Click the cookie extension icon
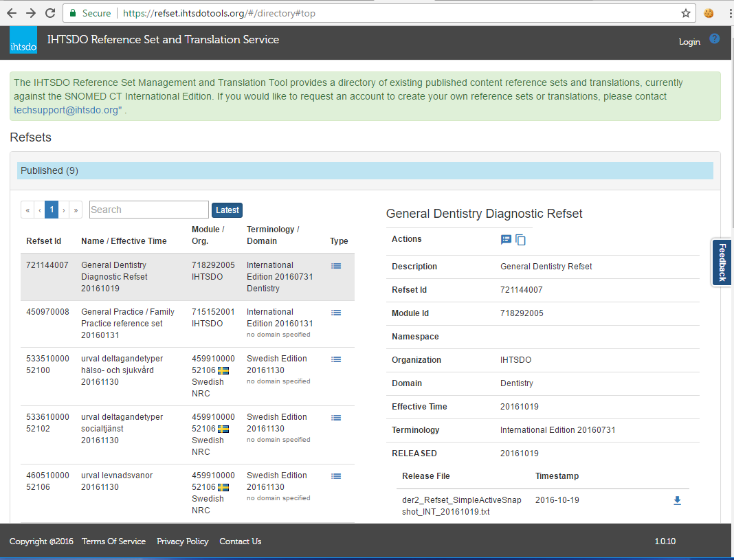This screenshot has width=734, height=560. click(x=709, y=13)
